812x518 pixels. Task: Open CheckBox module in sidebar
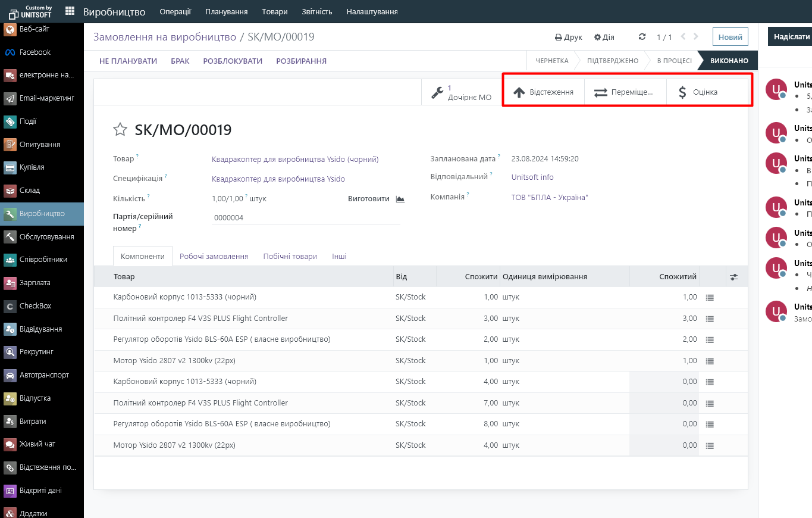pos(35,306)
